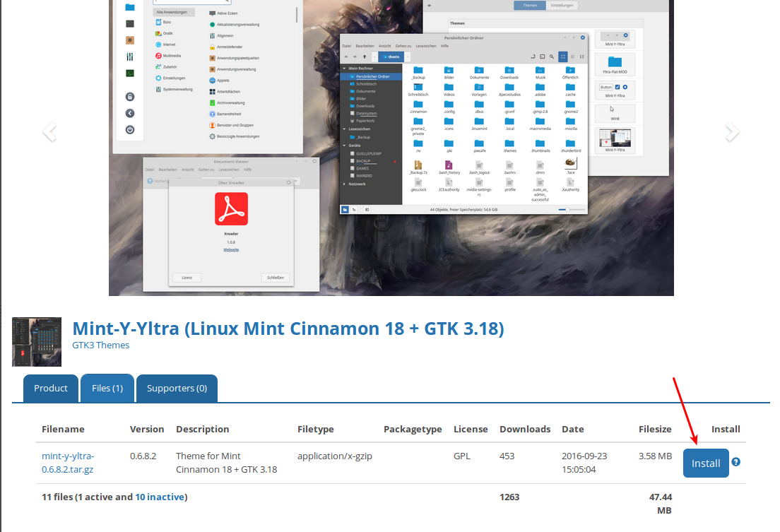Click the Yltra-Flat-MOD icon theme tile in preview
780x532 pixels.
pos(615,65)
